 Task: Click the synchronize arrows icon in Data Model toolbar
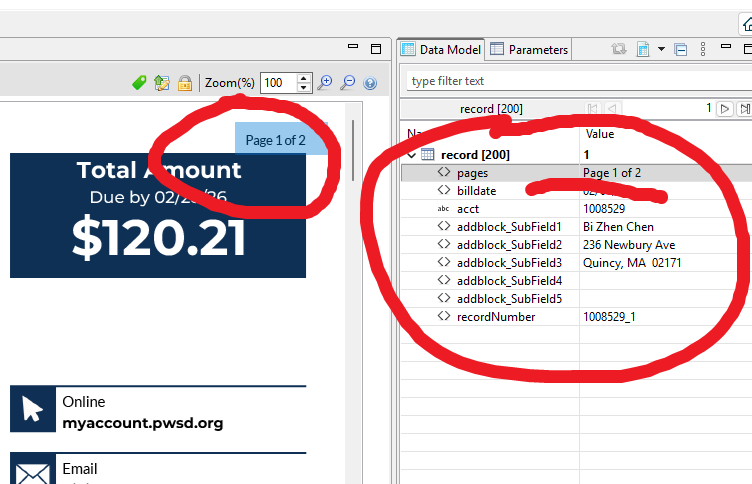coord(619,49)
